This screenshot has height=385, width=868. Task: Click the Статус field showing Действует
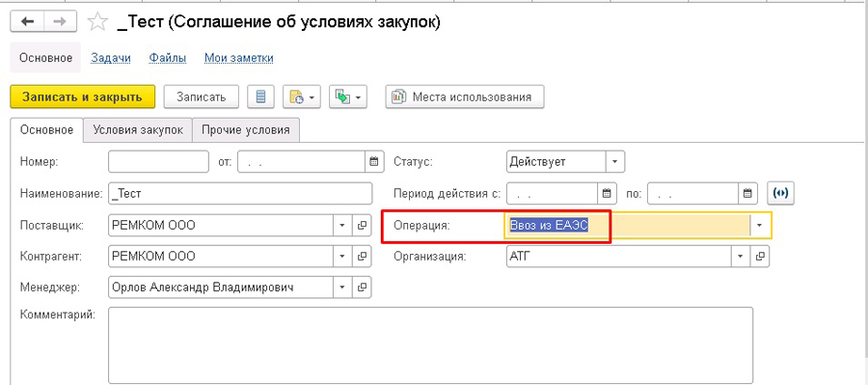click(x=556, y=162)
